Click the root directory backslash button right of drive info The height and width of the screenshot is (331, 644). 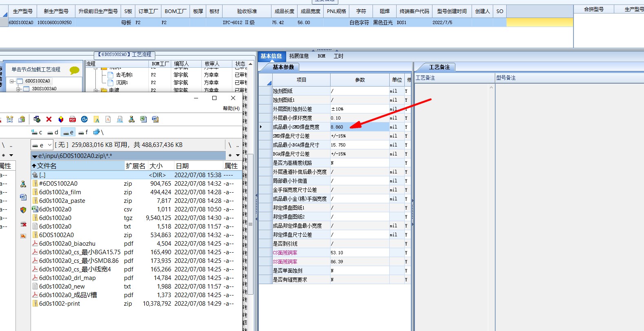pos(230,145)
